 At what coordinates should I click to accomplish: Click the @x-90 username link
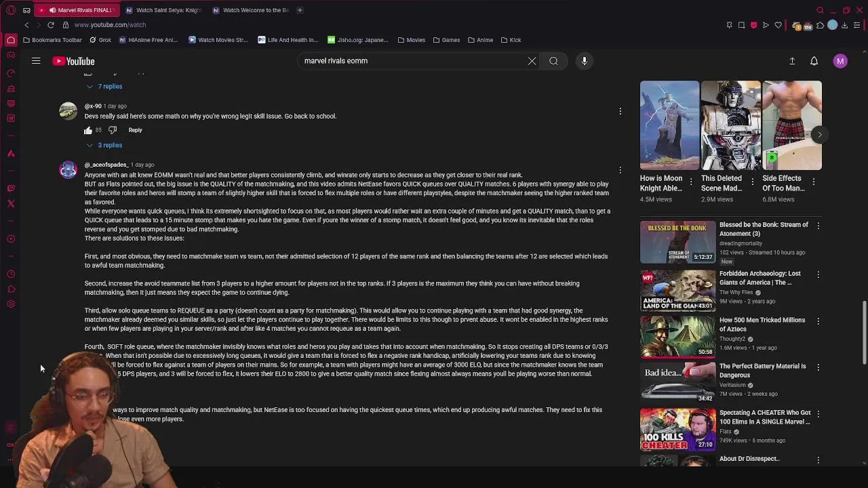click(x=93, y=106)
